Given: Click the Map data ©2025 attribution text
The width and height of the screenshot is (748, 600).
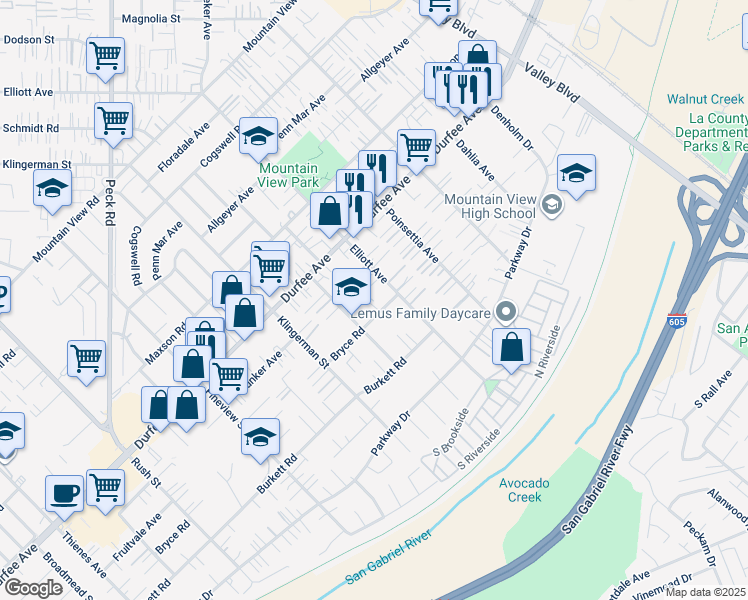Looking at the screenshot, I should [x=706, y=592].
